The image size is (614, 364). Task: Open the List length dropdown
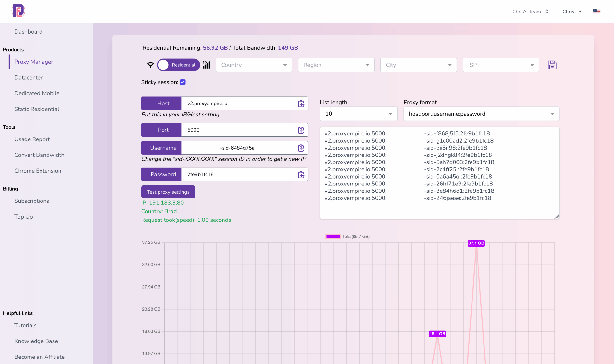359,114
